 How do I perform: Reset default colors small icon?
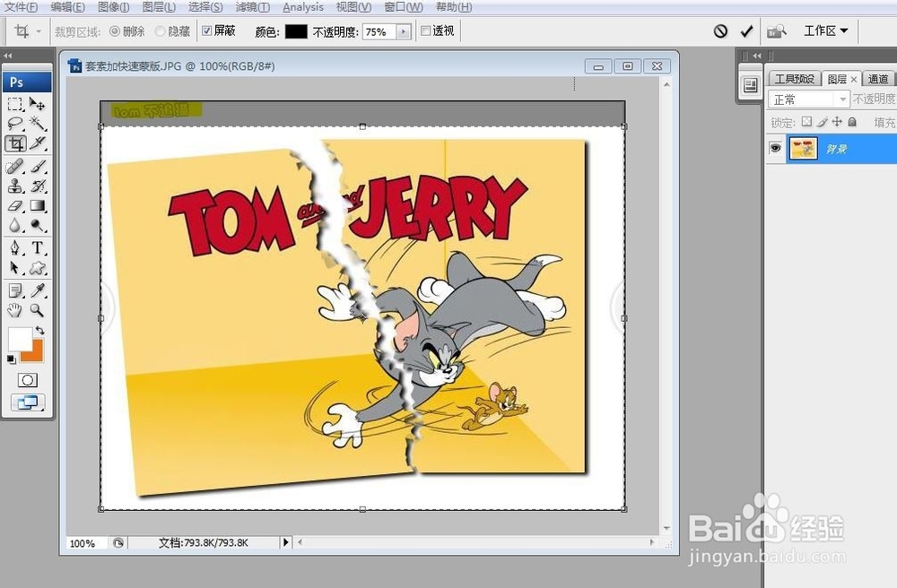pos(11,359)
